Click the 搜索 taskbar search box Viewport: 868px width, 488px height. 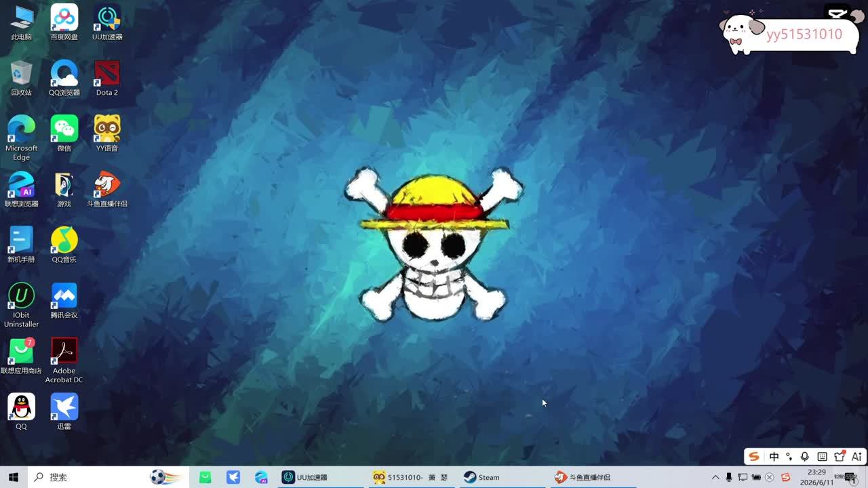click(x=108, y=477)
